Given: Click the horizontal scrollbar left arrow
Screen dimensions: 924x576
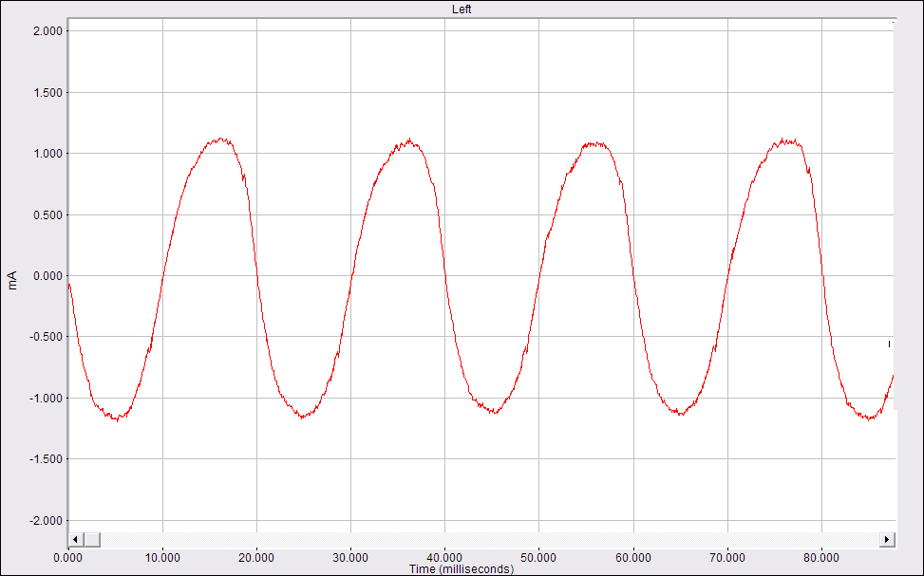Looking at the screenshot, I should click(75, 540).
